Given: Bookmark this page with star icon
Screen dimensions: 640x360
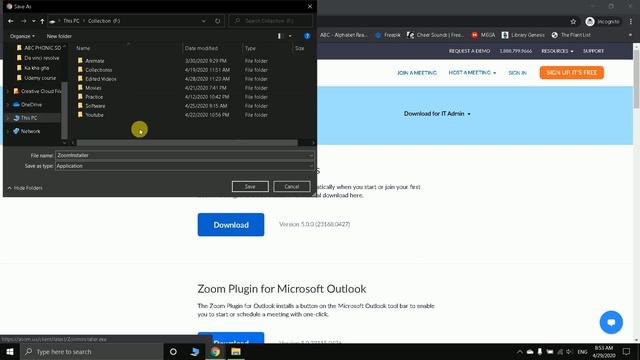Looking at the screenshot, I should click(573, 22).
